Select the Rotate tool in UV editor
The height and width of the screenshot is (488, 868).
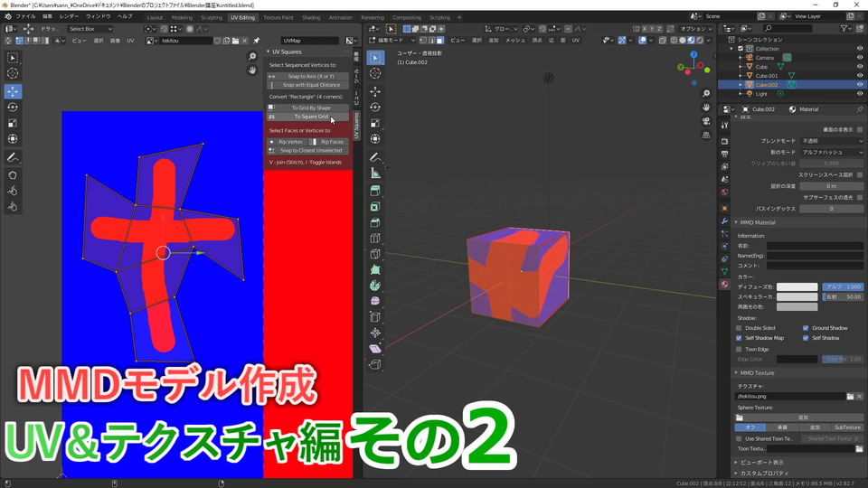(x=13, y=108)
